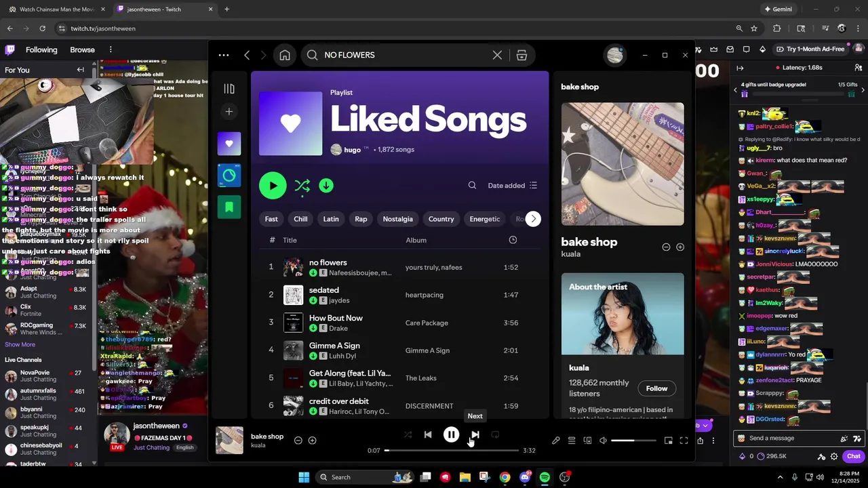The width and height of the screenshot is (868, 488).
Task: Mute Spotify with speaker icon
Action: [603, 441]
